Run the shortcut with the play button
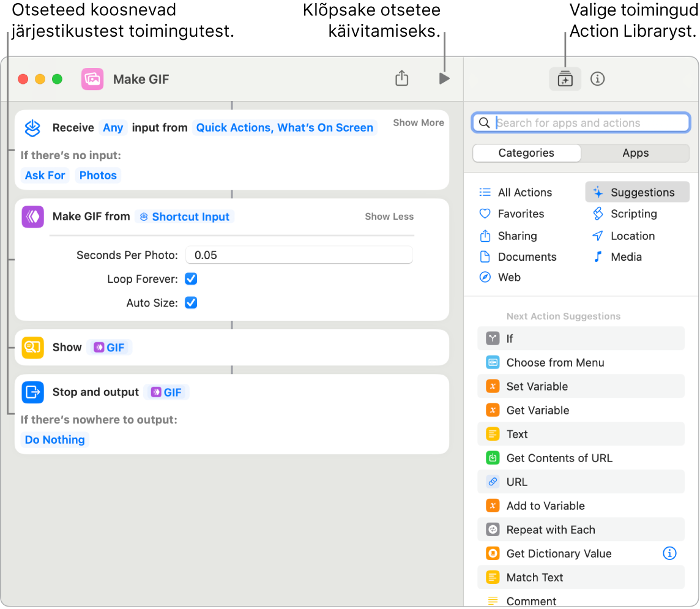 click(444, 79)
